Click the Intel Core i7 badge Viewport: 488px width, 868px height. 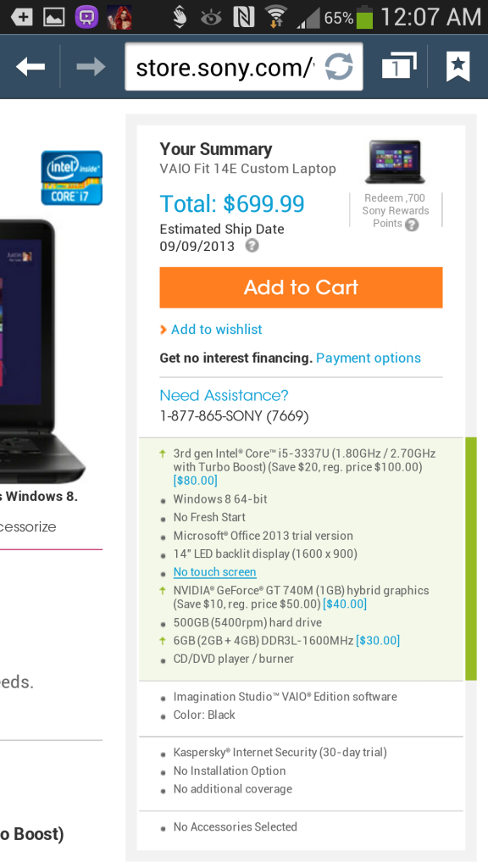tap(72, 178)
